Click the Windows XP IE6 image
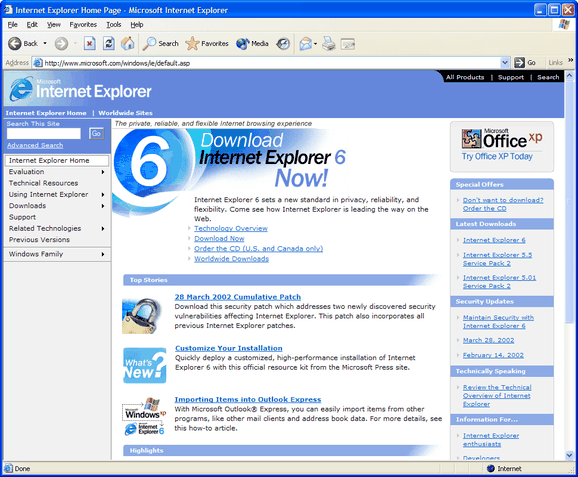The width and height of the screenshot is (578, 477). pos(144,416)
